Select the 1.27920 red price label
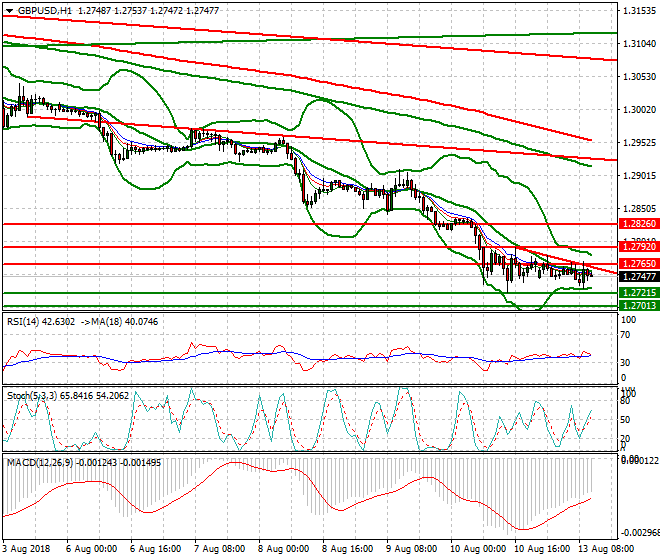Screen dimensions: 660x560 [x=637, y=246]
